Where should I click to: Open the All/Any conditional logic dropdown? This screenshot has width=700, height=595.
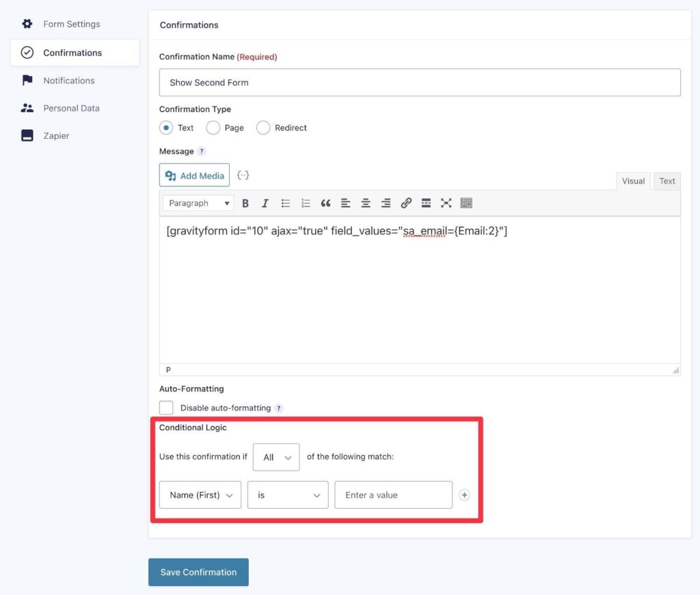[x=275, y=457]
